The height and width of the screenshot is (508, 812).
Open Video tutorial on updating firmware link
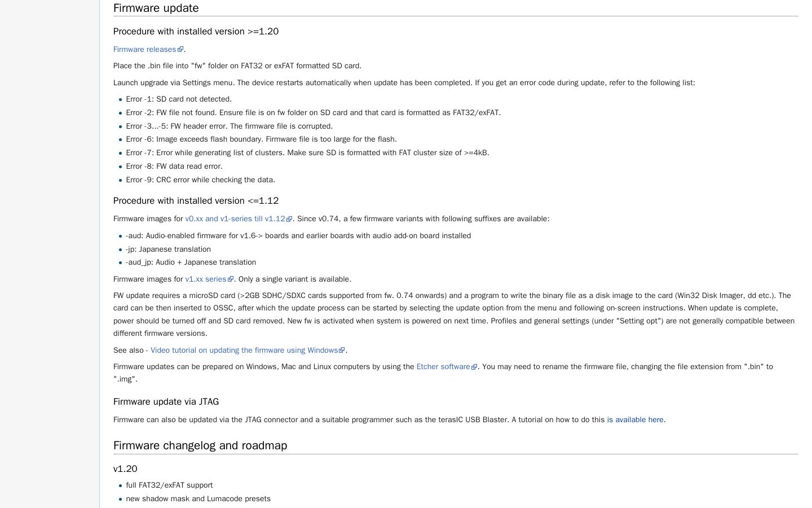click(244, 351)
